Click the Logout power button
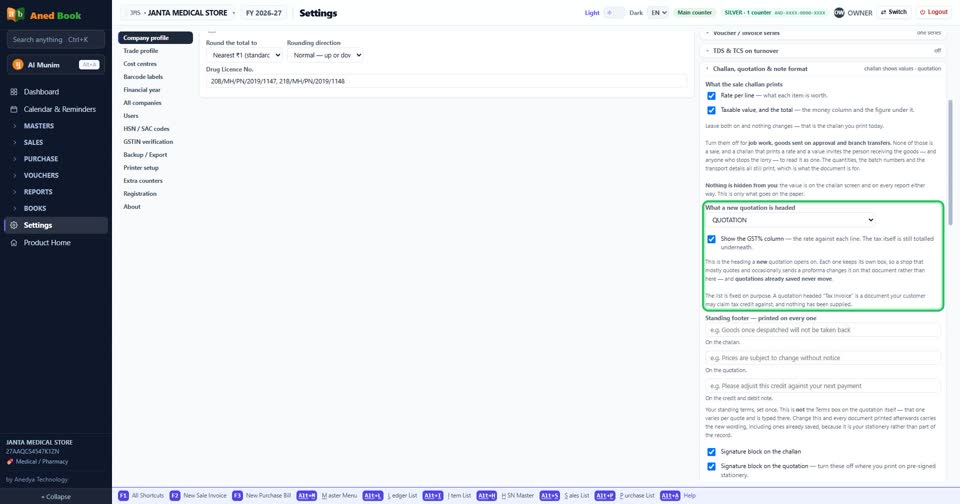 click(934, 12)
